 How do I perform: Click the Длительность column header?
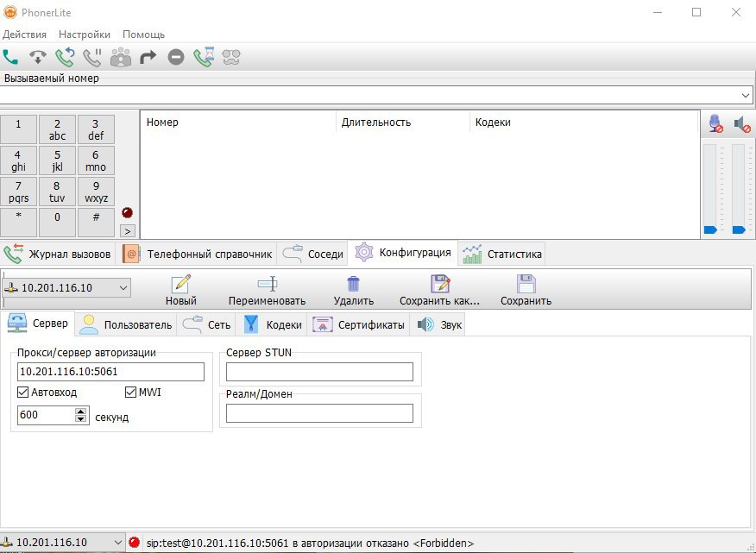coord(403,122)
